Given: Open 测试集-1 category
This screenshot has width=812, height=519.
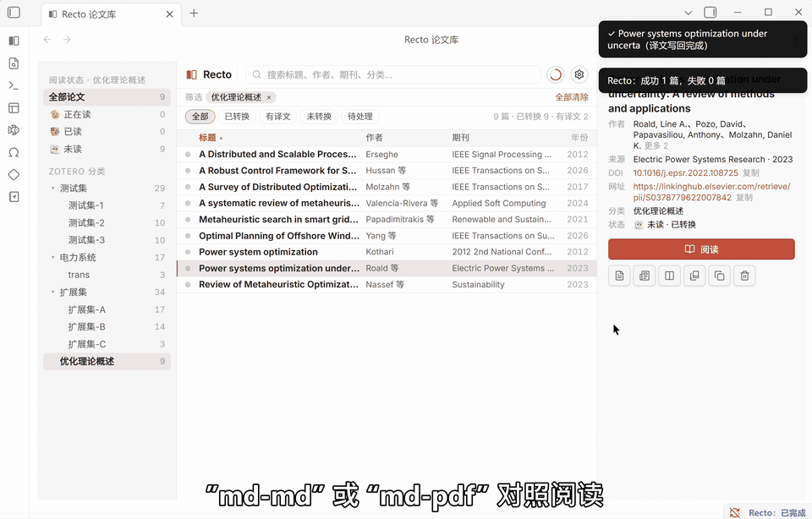Looking at the screenshot, I should pos(107,205).
